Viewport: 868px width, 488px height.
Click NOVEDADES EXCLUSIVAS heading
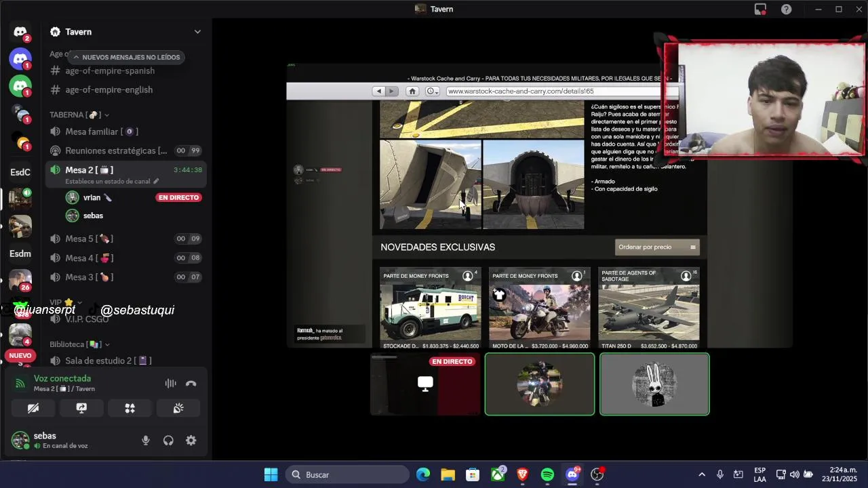tap(437, 247)
